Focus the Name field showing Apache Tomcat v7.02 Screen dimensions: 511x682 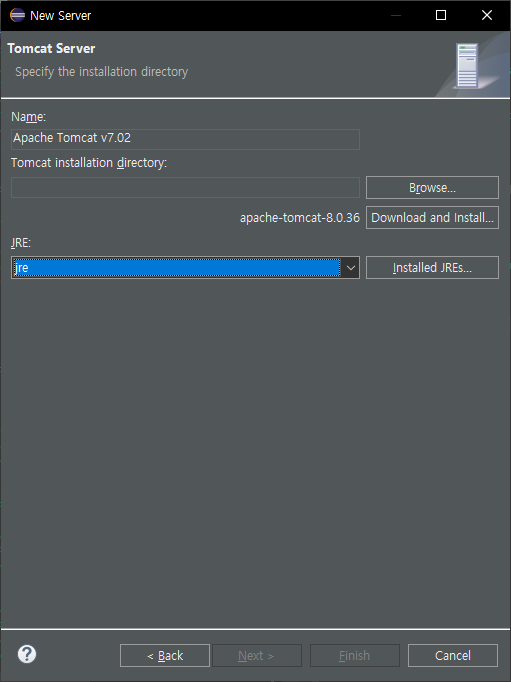pos(185,139)
